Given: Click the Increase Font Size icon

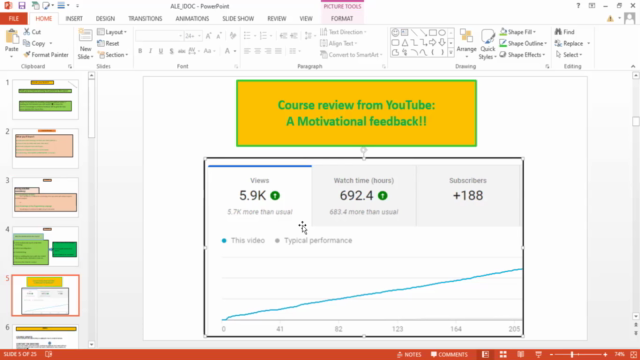Looking at the screenshot, I should pyautogui.click(x=209, y=36).
